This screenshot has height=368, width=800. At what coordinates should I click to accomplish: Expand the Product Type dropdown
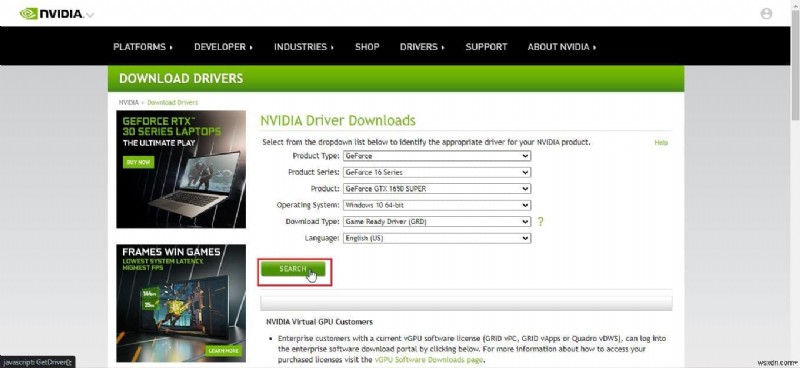click(x=437, y=156)
